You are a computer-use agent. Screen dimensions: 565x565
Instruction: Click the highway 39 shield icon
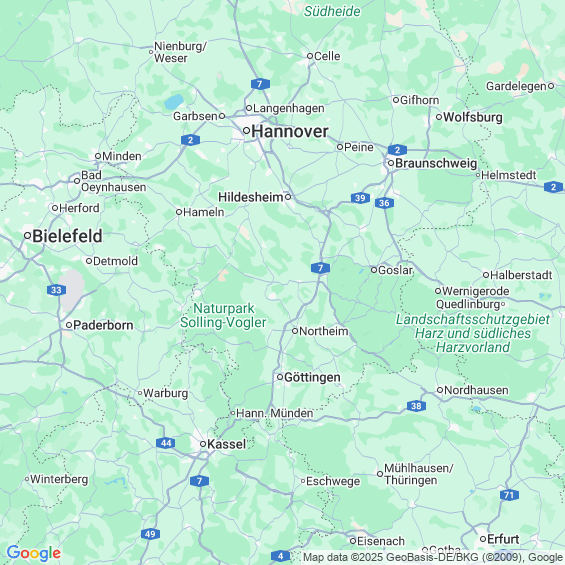tap(360, 198)
